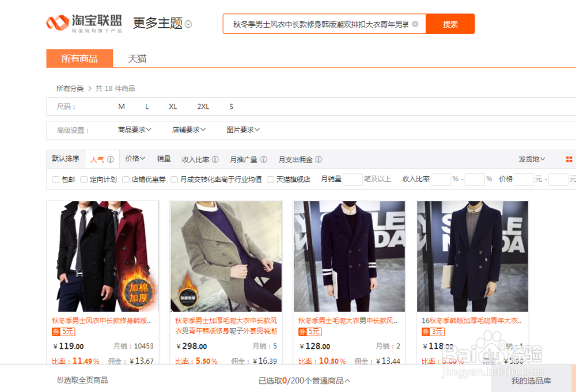Click 选取全页商品 at the bottom
This screenshot has height=392, width=576.
[x=82, y=380]
